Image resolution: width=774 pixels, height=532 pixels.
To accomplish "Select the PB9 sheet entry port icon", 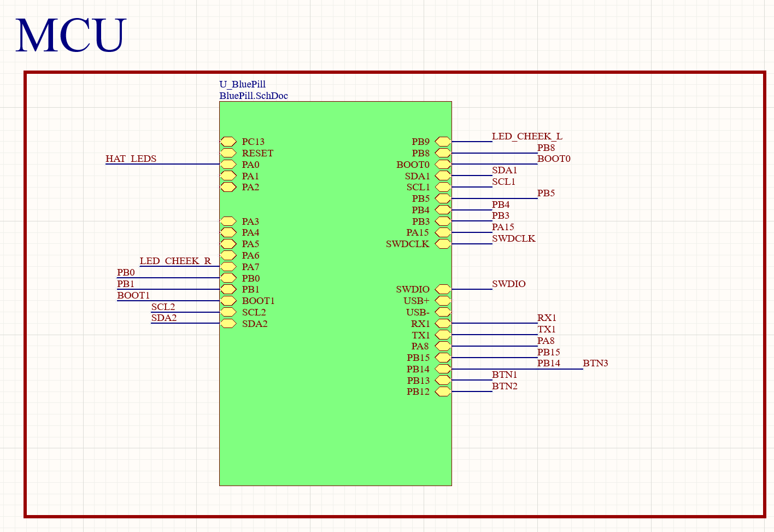I will click(x=443, y=142).
